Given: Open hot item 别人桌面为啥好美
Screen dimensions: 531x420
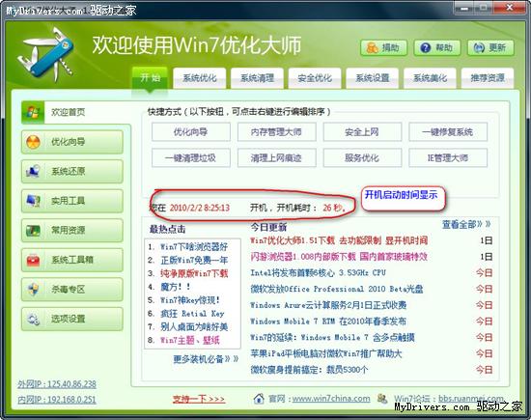Looking at the screenshot, I should (194, 327).
